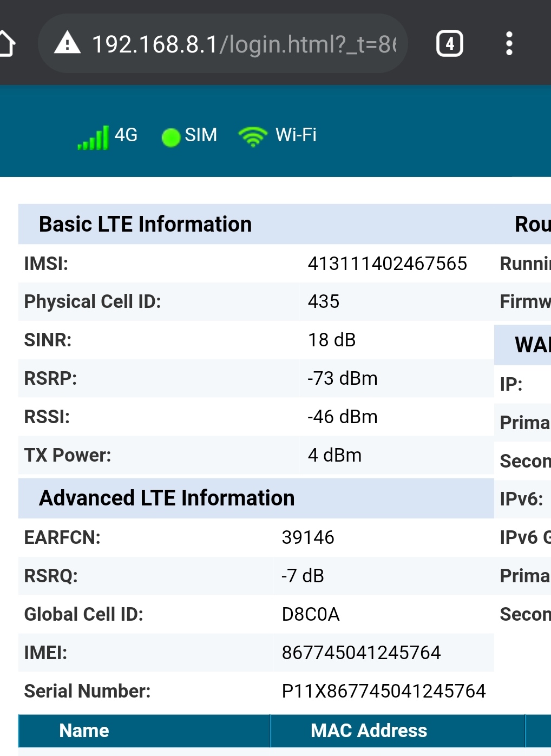Select Global Cell ID value D8C0A
Viewport: 551px width, 756px height.
pos(311,614)
